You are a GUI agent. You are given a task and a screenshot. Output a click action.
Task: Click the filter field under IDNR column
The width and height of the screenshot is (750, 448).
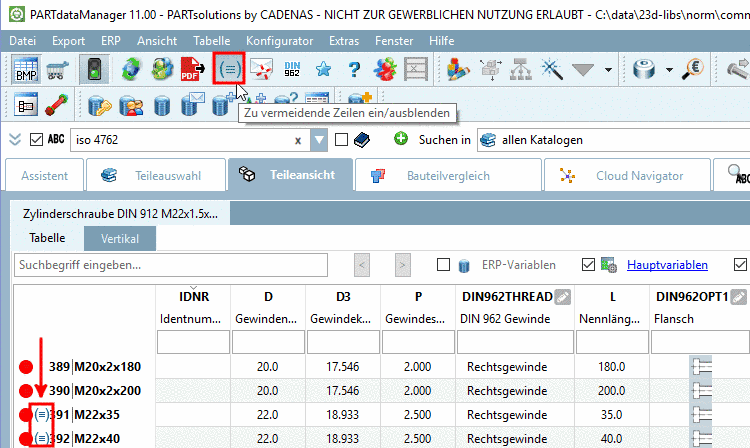193,342
